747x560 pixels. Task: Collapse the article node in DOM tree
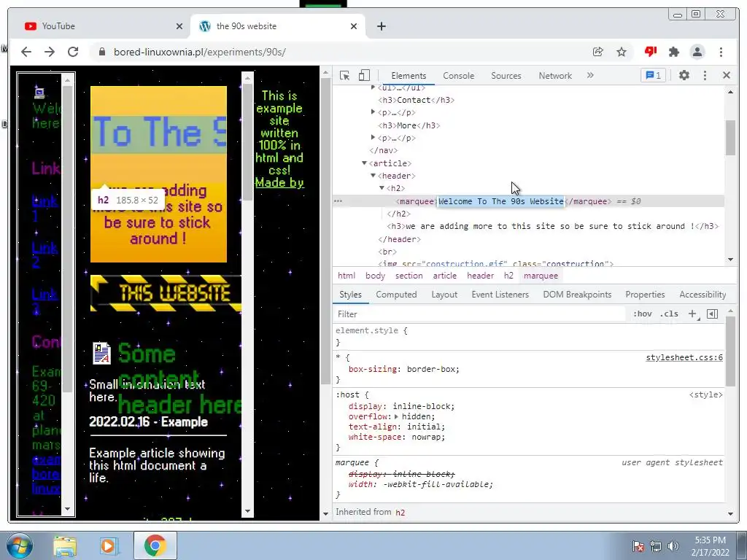365,163
